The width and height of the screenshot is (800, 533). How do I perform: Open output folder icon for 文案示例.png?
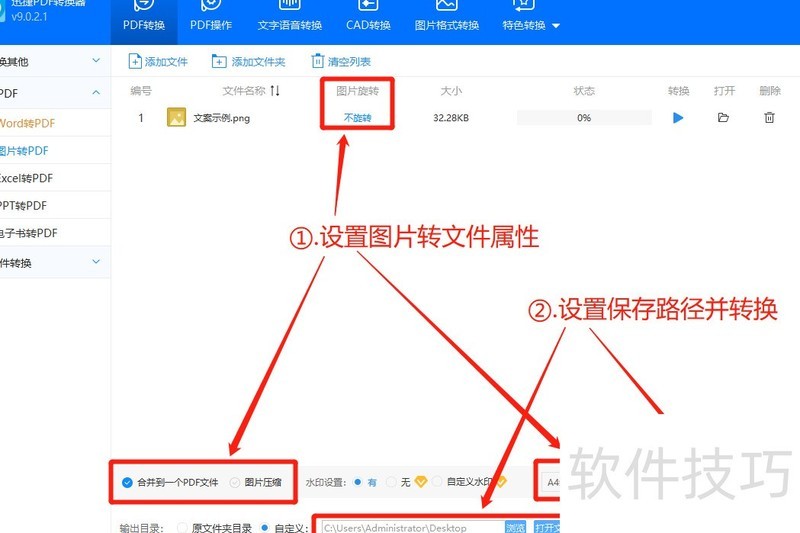[x=723, y=118]
